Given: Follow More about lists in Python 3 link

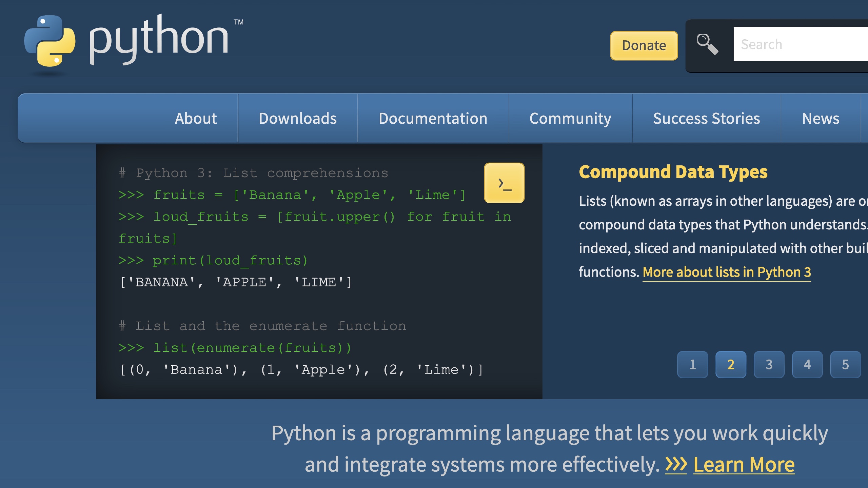Looking at the screenshot, I should (727, 272).
